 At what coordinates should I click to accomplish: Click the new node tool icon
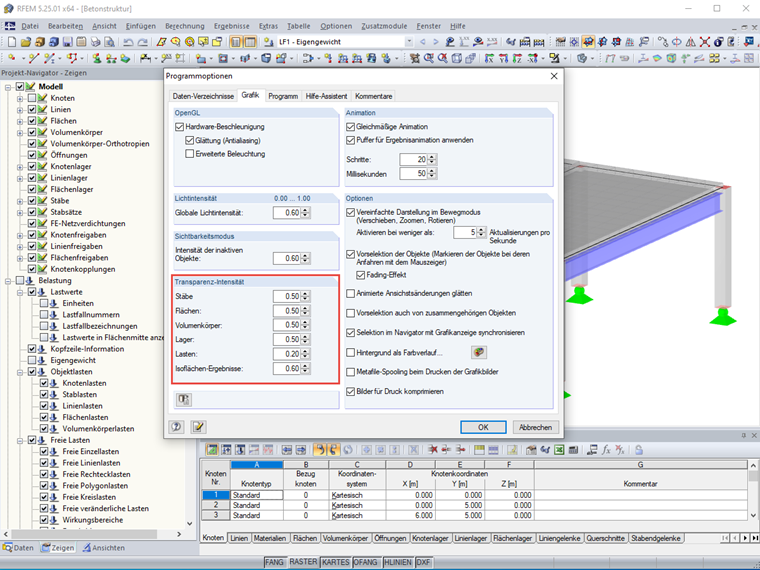pyautogui.click(x=12, y=59)
